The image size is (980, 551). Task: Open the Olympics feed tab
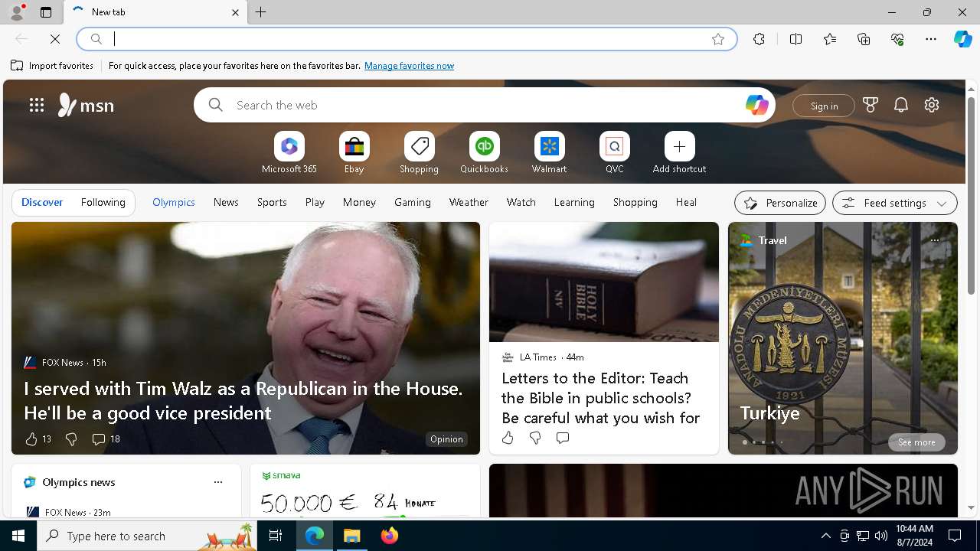pyautogui.click(x=174, y=202)
